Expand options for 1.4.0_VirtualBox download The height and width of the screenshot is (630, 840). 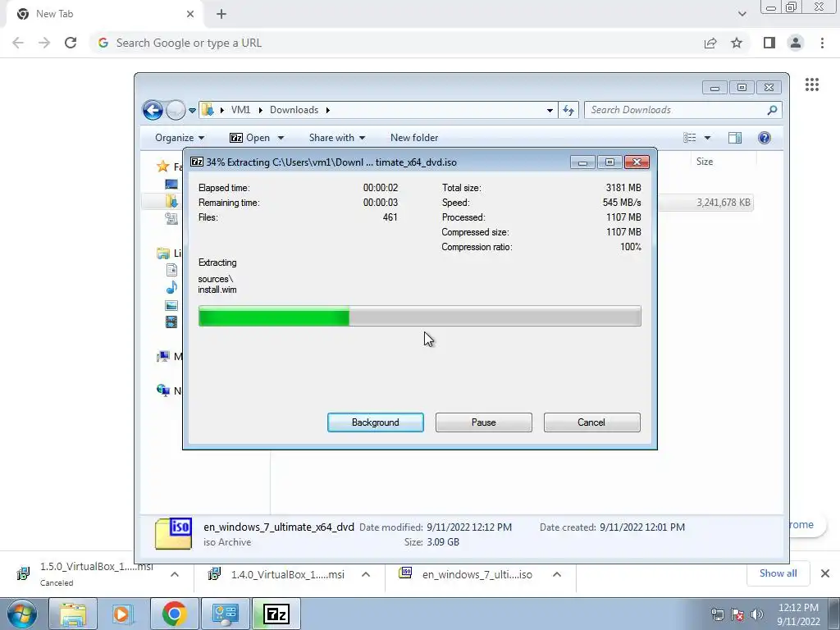[x=366, y=574]
